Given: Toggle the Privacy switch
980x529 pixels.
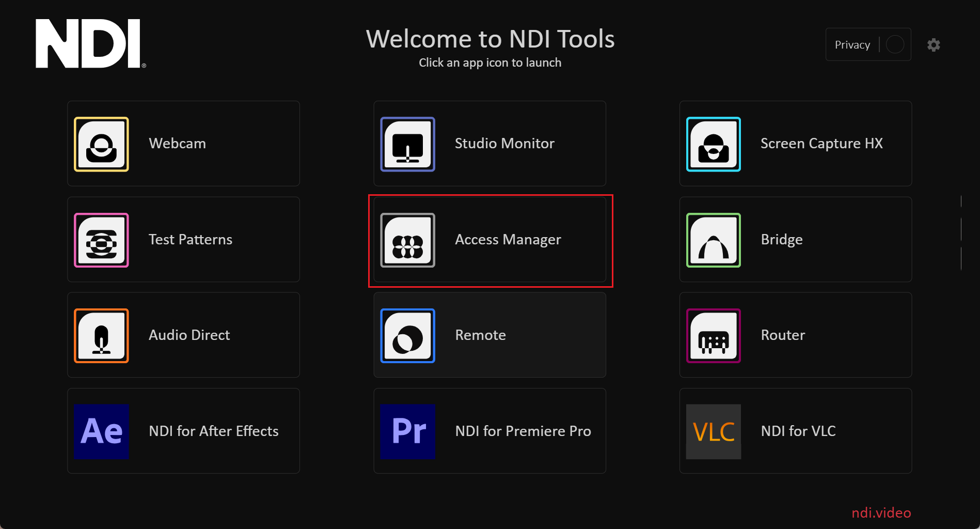Looking at the screenshot, I should 895,44.
